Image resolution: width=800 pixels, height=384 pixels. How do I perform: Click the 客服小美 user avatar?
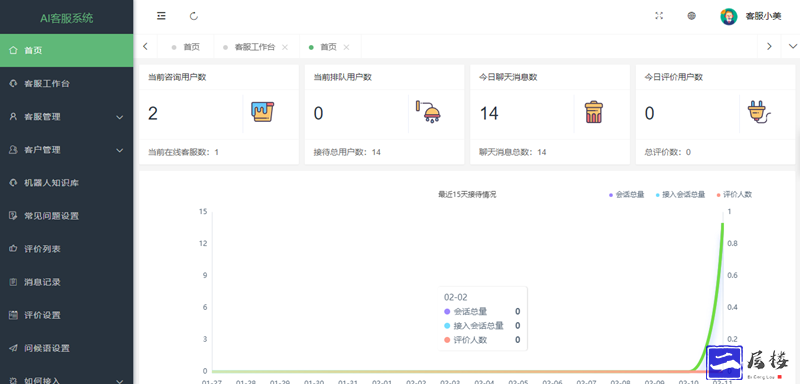(729, 16)
